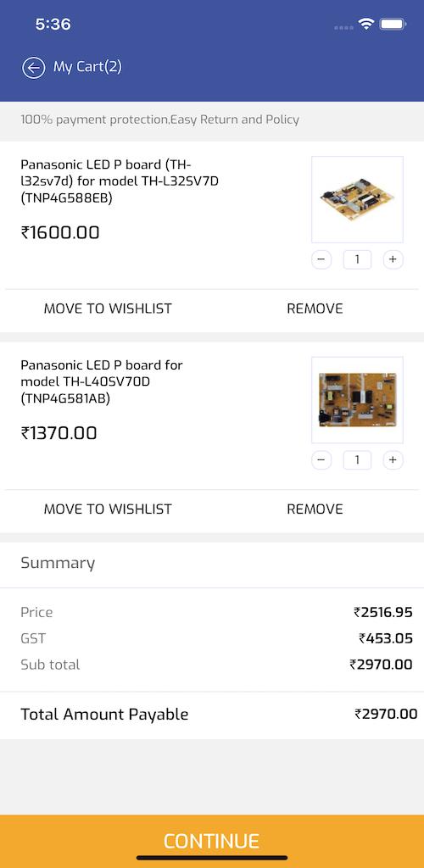Remove the TNP4G581AB board from cart
The width and height of the screenshot is (424, 868).
click(315, 509)
